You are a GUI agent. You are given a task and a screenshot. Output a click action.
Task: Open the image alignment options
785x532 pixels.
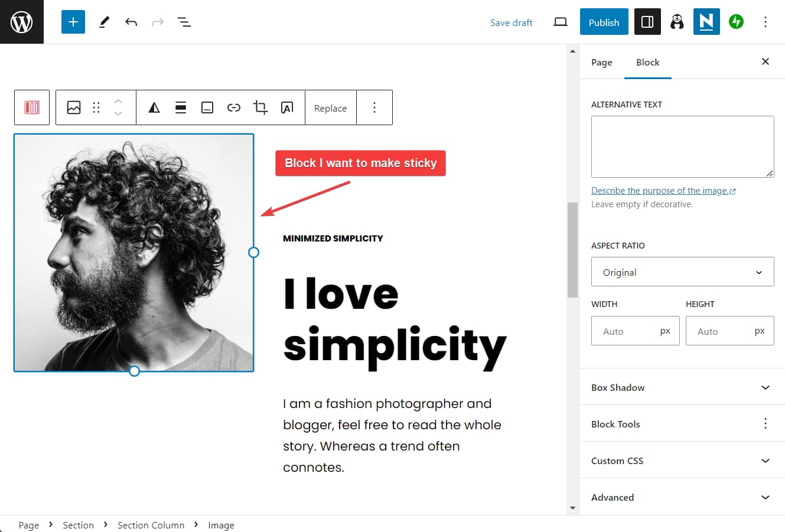point(181,107)
